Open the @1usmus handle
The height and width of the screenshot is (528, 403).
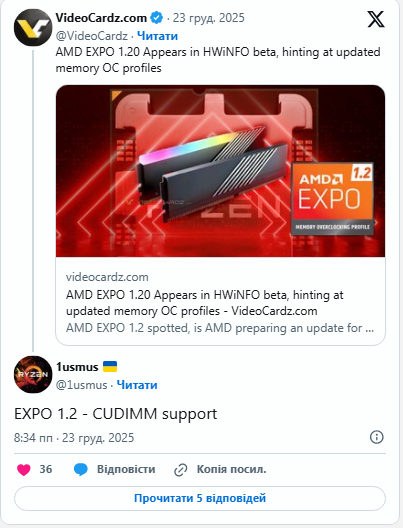click(x=81, y=385)
